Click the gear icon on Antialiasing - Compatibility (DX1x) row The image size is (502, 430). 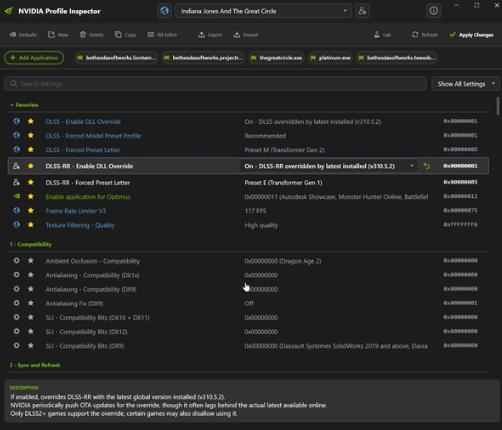tap(16, 275)
